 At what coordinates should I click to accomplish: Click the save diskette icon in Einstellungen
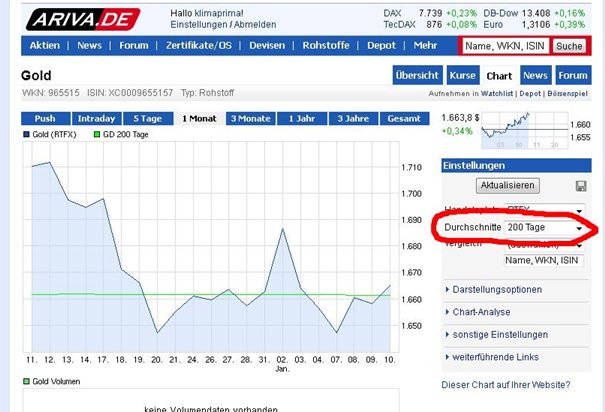pos(581,186)
